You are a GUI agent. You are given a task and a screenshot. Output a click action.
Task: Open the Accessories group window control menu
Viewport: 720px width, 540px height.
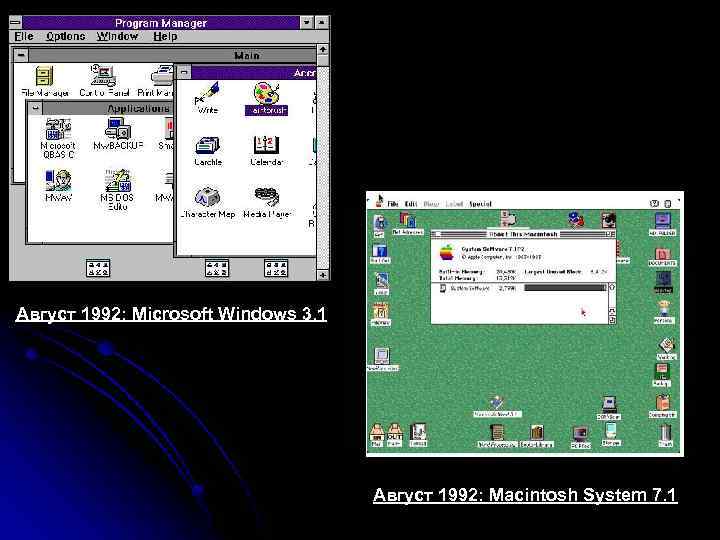(x=184, y=73)
